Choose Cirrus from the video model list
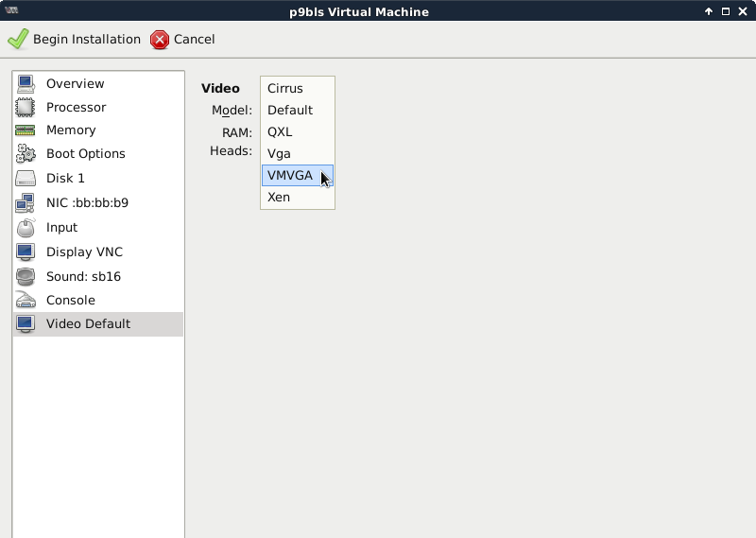Screen dimensions: 756x538 (285, 89)
